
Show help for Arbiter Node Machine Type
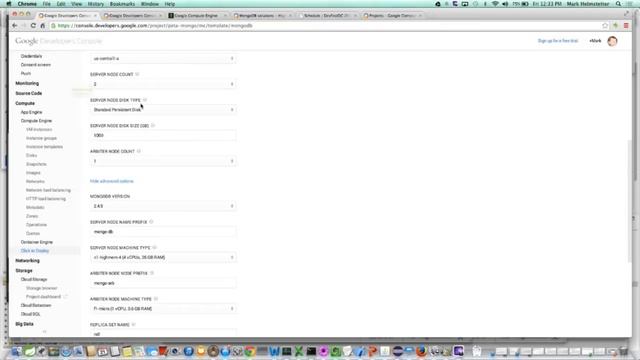tap(156, 299)
